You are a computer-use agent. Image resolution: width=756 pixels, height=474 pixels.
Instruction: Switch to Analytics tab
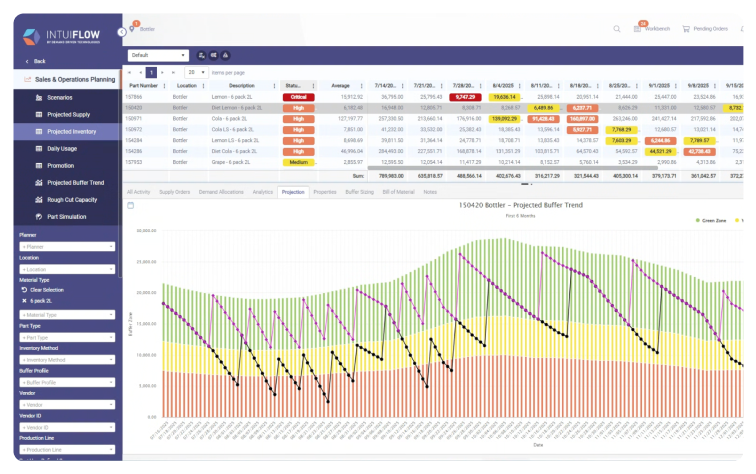point(263,192)
